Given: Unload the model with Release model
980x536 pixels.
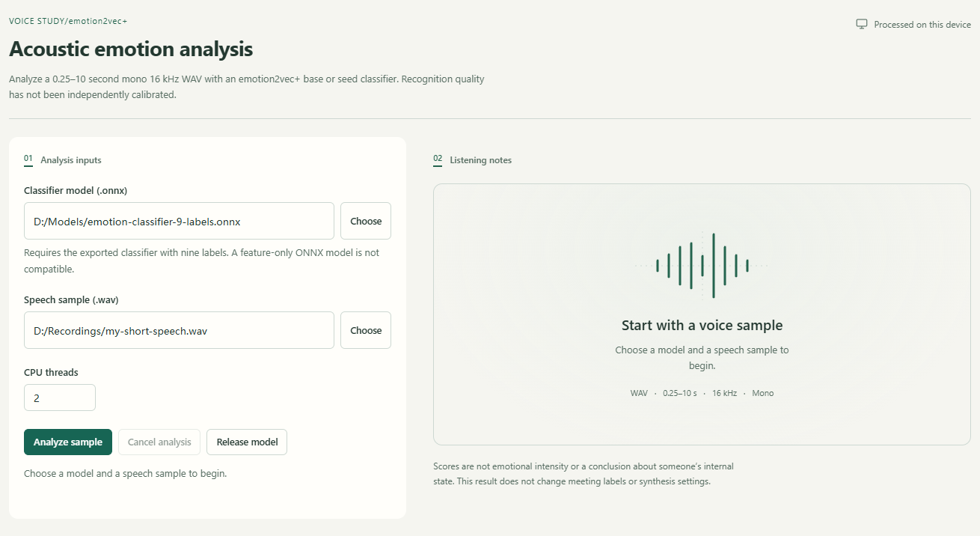Looking at the screenshot, I should 247,442.
